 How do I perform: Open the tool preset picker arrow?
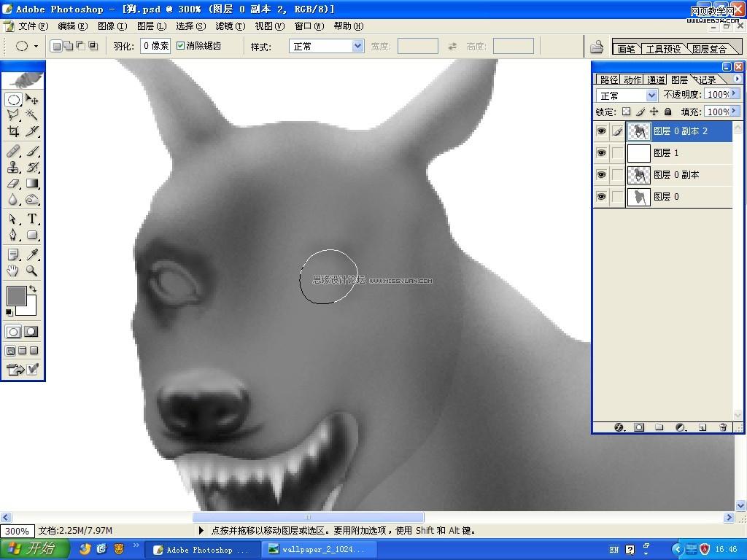pyautogui.click(x=36, y=46)
